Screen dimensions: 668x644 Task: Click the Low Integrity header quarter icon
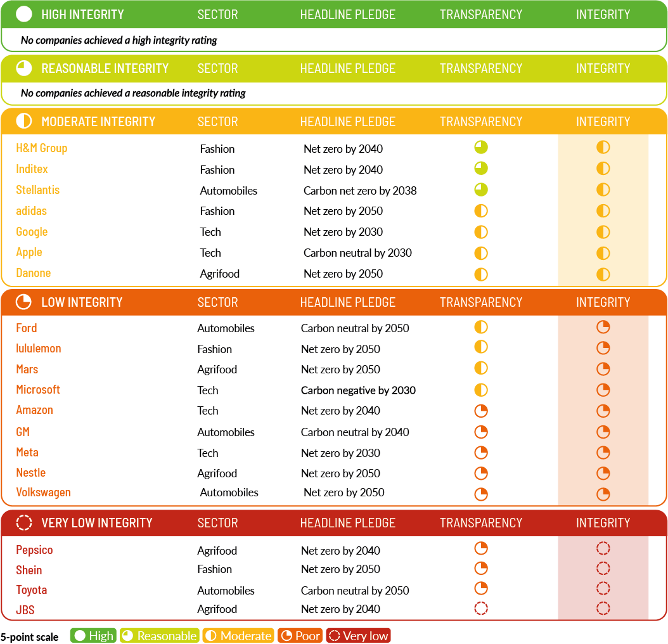(x=24, y=302)
